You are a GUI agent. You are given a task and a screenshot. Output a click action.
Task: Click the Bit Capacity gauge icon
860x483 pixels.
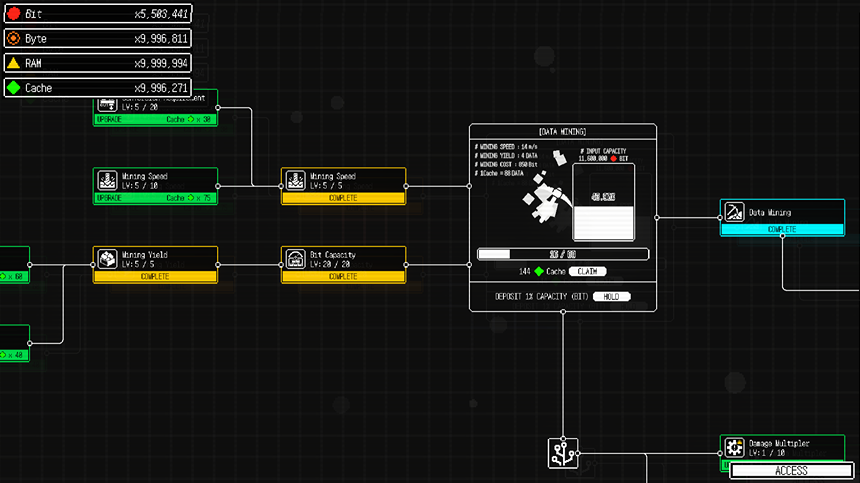point(296,259)
